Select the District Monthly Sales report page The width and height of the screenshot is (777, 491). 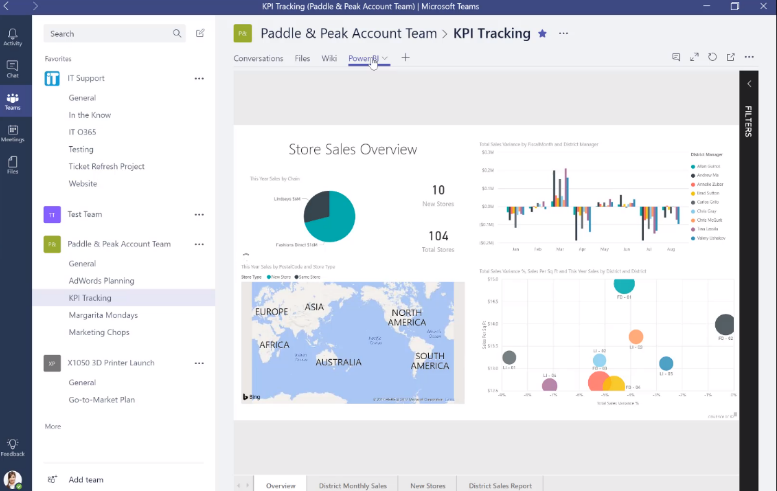pos(352,485)
